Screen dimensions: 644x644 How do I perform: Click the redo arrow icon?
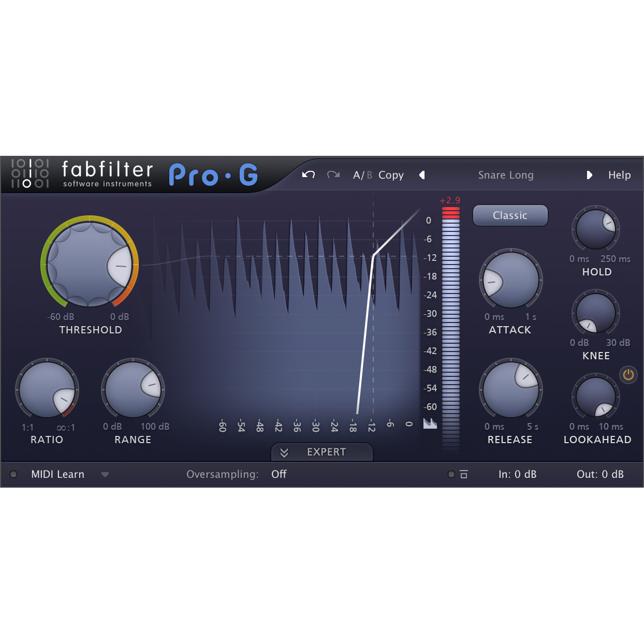click(x=333, y=175)
